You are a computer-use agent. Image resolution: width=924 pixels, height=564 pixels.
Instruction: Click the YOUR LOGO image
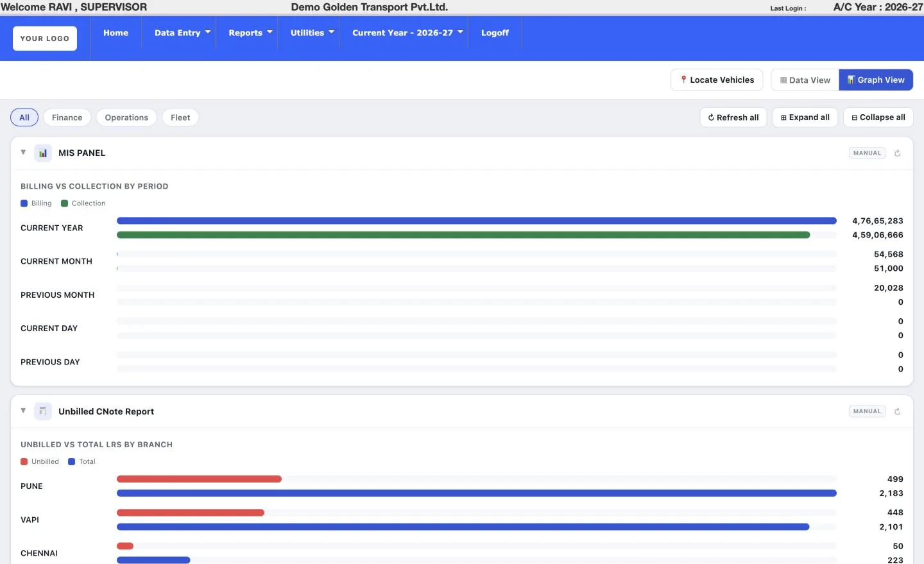pyautogui.click(x=45, y=38)
